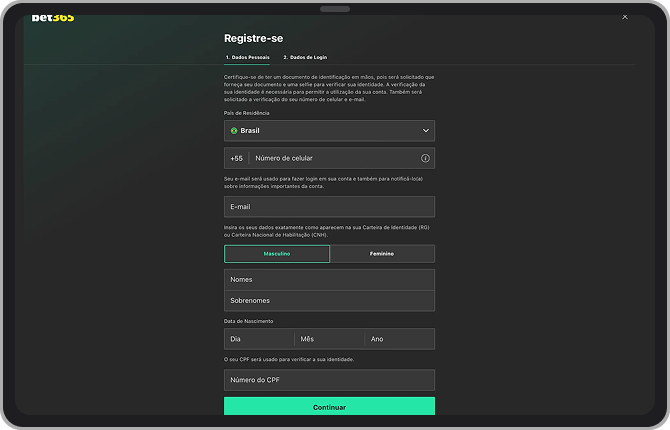The height and width of the screenshot is (430, 670).
Task: Open the Dados Pessoais tab
Action: (247, 57)
